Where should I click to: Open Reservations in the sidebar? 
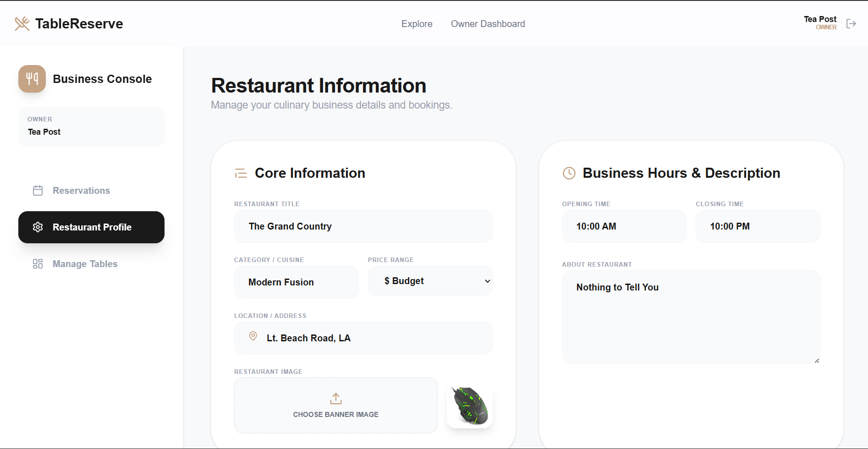(x=81, y=191)
